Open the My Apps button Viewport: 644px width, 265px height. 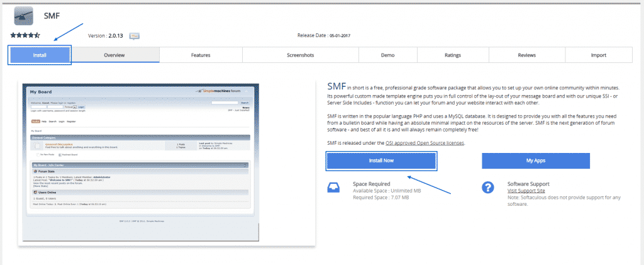536,161
